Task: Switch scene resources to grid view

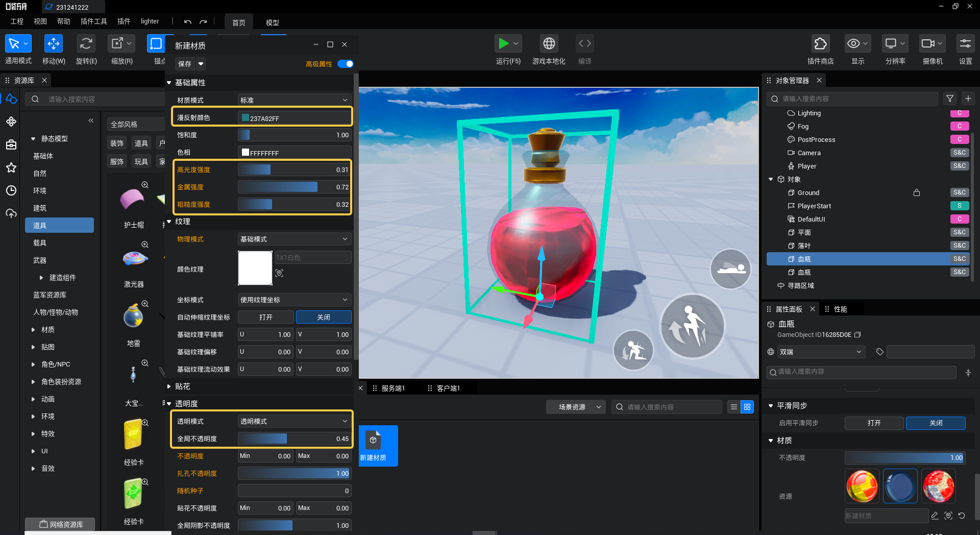Action: tap(747, 407)
